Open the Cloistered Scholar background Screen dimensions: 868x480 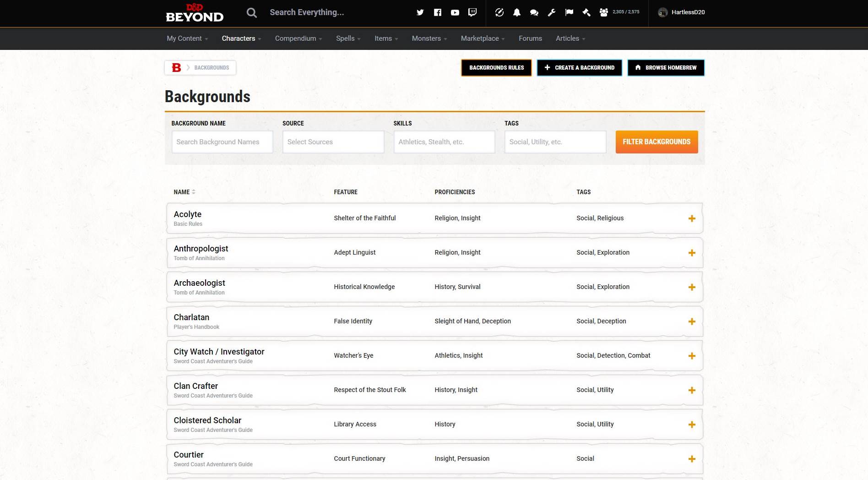[x=207, y=420]
